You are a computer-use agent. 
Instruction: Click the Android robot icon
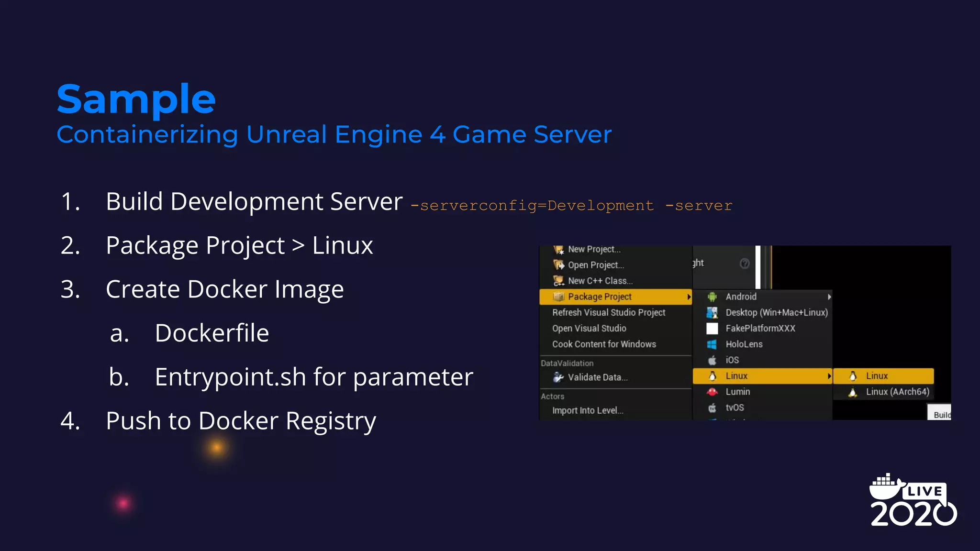click(712, 297)
